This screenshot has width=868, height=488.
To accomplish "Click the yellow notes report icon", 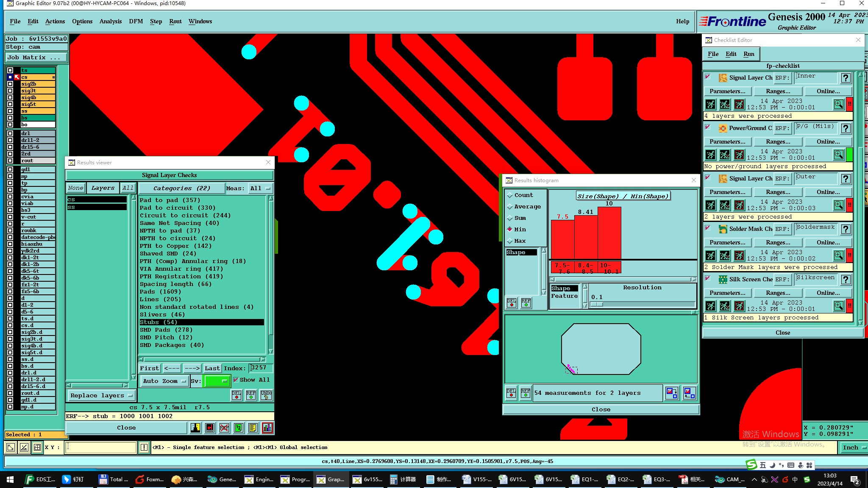I will pos(253,428).
